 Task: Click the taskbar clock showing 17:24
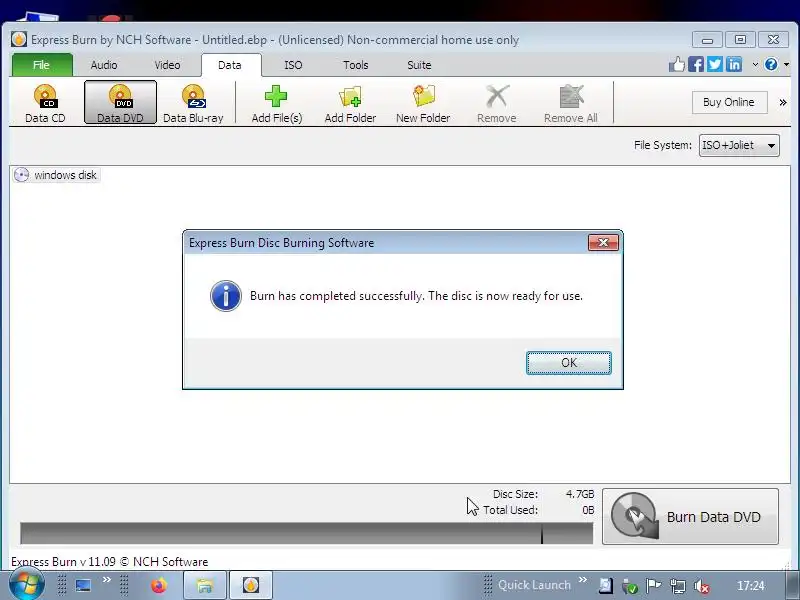click(x=751, y=586)
